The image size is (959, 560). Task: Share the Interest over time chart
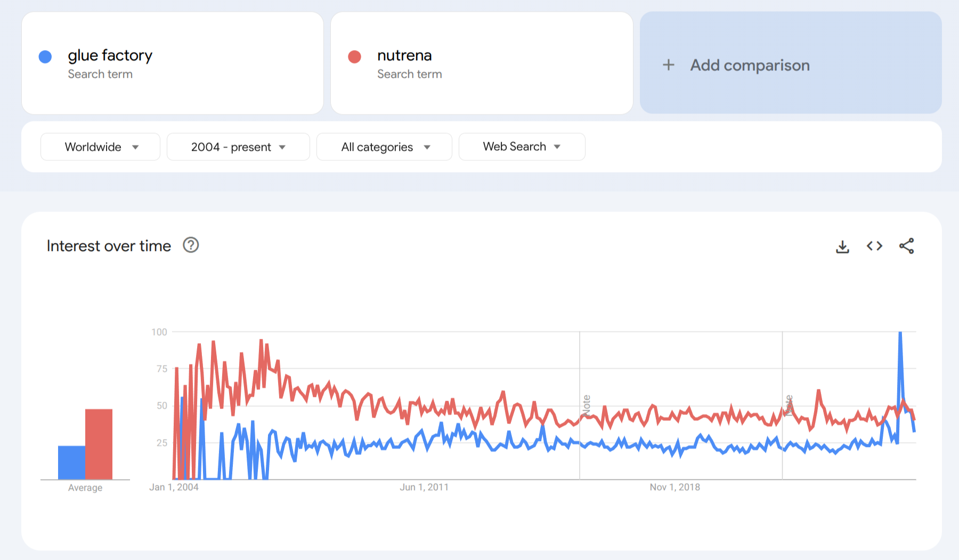coord(906,246)
